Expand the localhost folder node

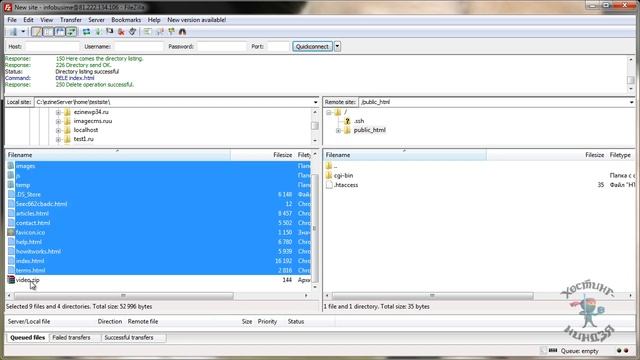pos(58,130)
